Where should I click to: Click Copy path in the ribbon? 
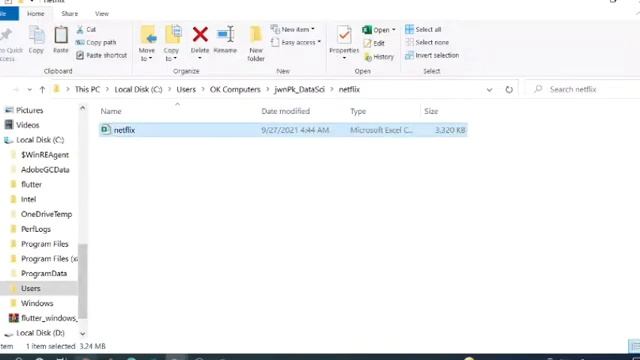tap(96, 42)
